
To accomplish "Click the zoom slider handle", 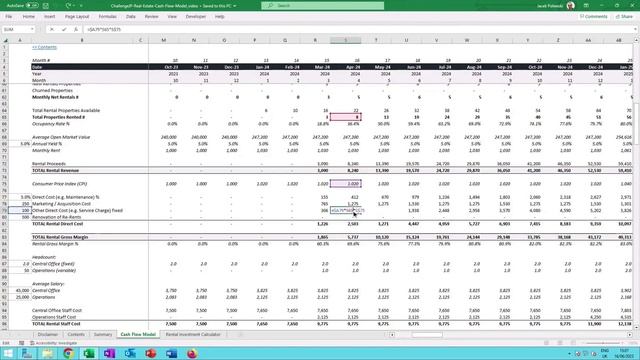I will [603, 343].
